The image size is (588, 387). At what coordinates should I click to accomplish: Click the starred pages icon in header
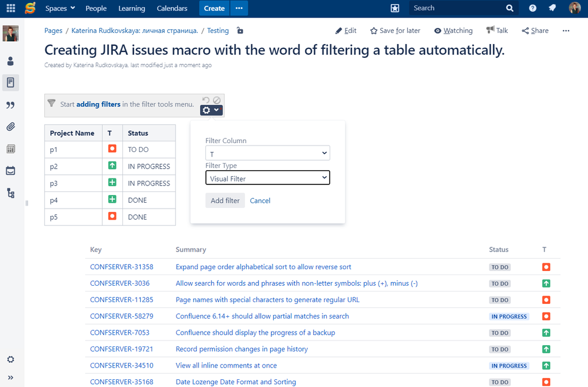click(x=395, y=8)
